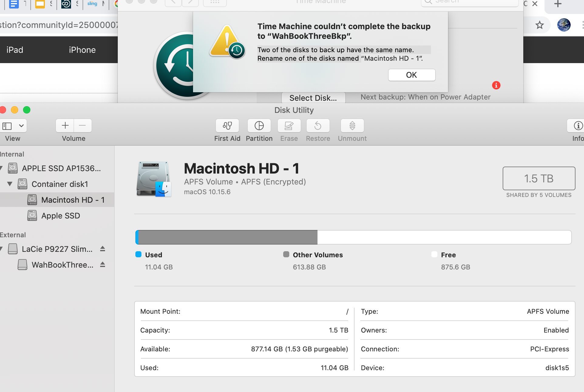This screenshot has height=392, width=584.
Task: Collapse the Container disk1 tree
Action: pos(10,184)
